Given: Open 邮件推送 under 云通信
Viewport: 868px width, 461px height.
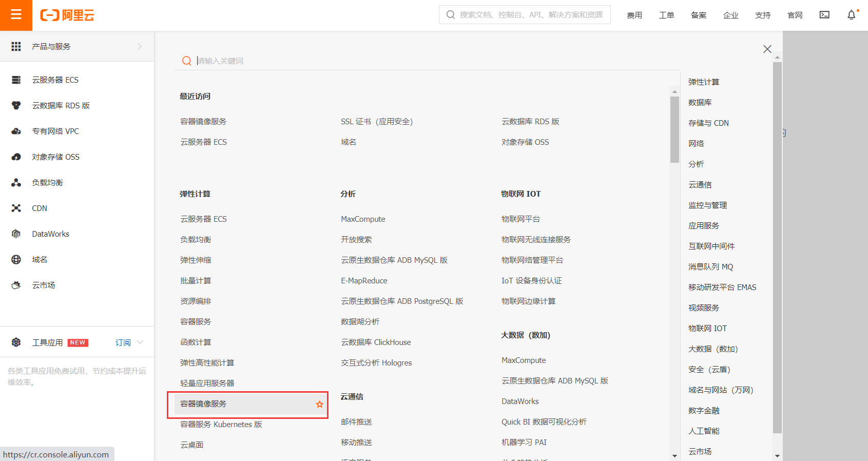Looking at the screenshot, I should coord(356,422).
